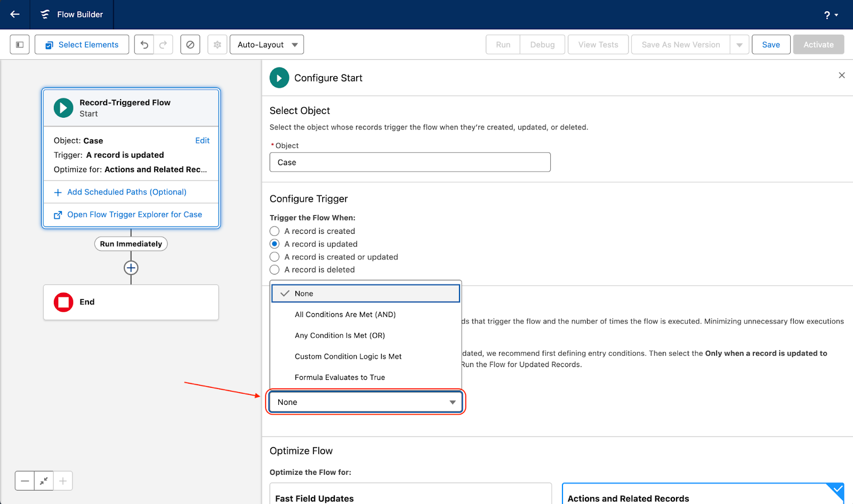Viewport: 853px width, 504px height.
Task: Zoom out canvas with minus icon
Action: pos(25,481)
